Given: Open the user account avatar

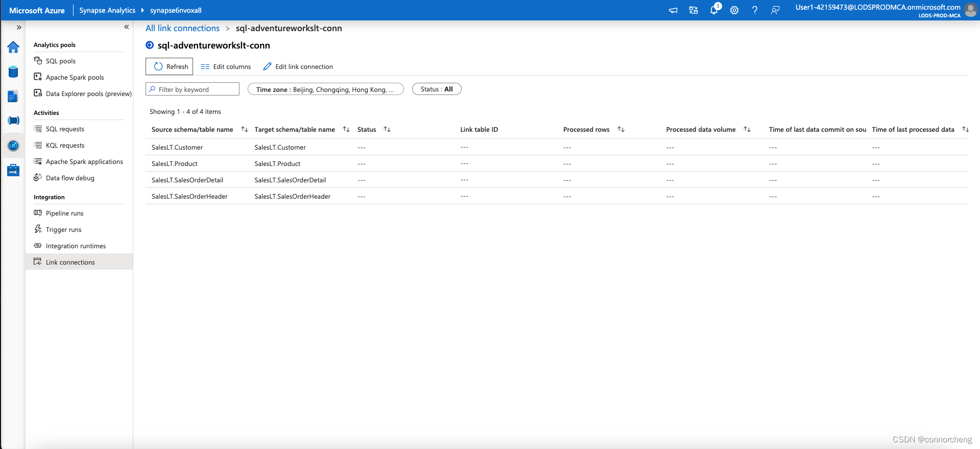Looking at the screenshot, I should pos(970,10).
